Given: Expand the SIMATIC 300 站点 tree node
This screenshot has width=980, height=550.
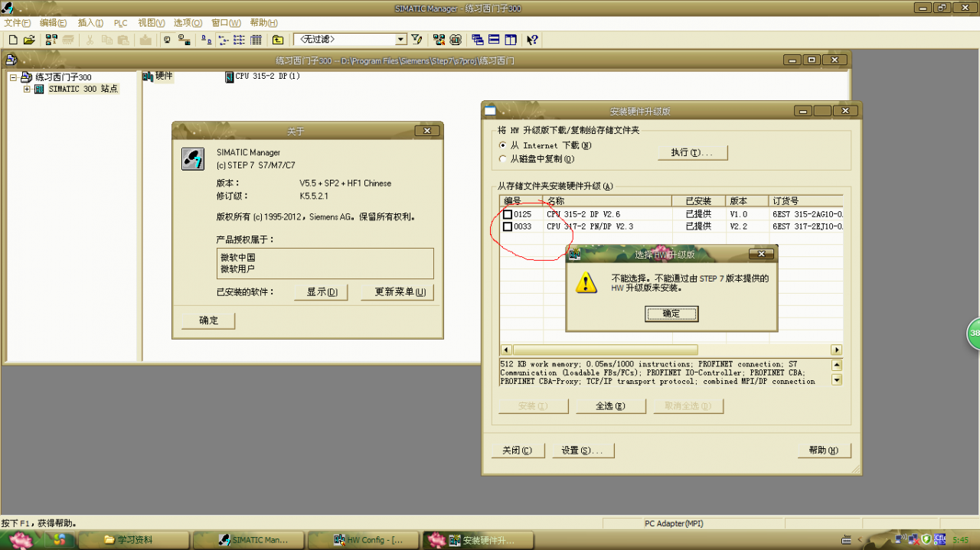Looking at the screenshot, I should (28, 89).
